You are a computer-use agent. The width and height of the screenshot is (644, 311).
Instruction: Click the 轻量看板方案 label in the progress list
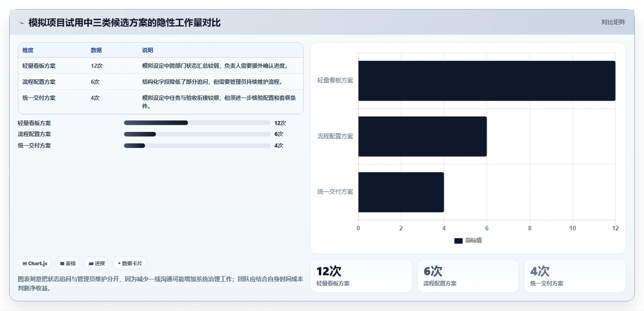34,123
